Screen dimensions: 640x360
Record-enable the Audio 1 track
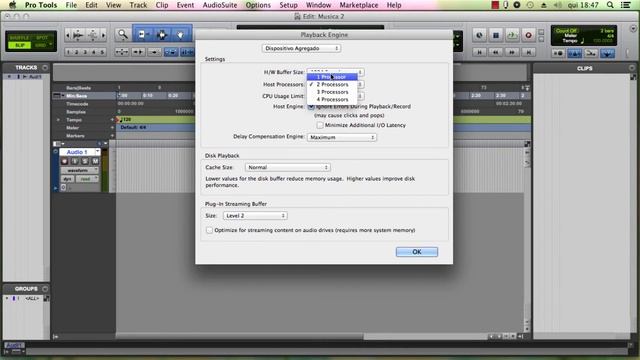tap(64, 161)
